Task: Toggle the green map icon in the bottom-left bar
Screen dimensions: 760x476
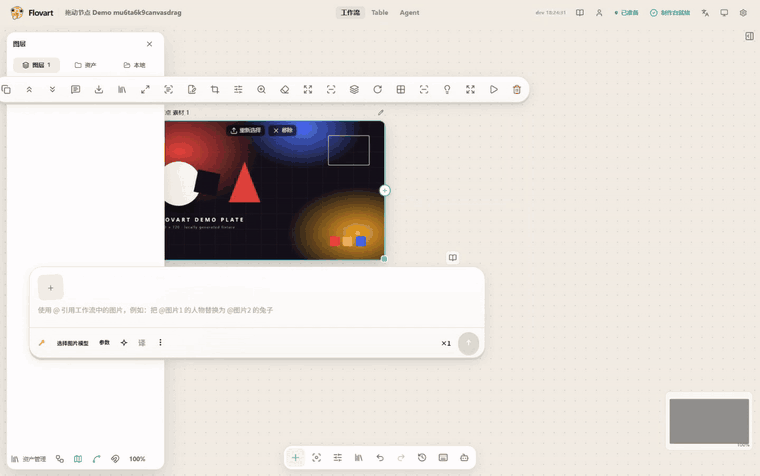Action: tap(78, 459)
